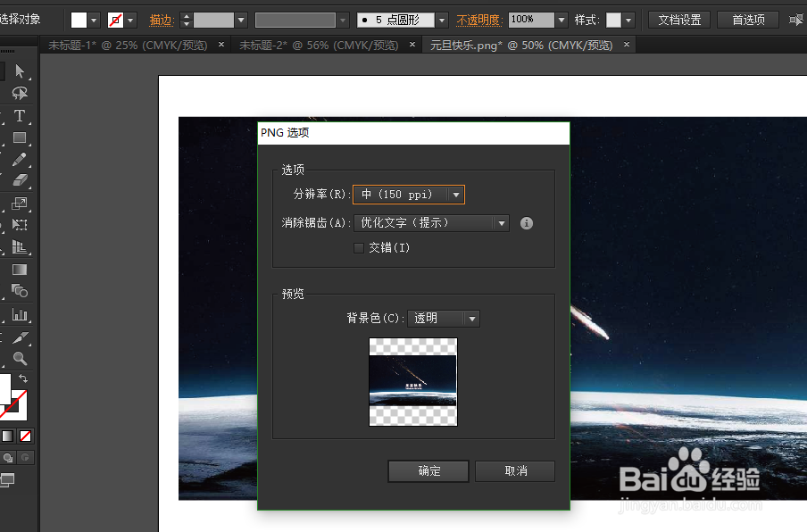
Task: Click the style swatch next to 样式
Action: click(613, 20)
